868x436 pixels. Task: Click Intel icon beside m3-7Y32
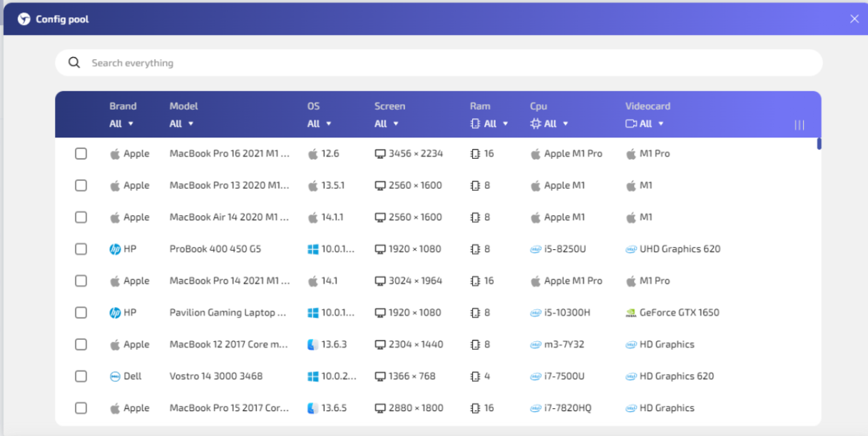(x=536, y=344)
